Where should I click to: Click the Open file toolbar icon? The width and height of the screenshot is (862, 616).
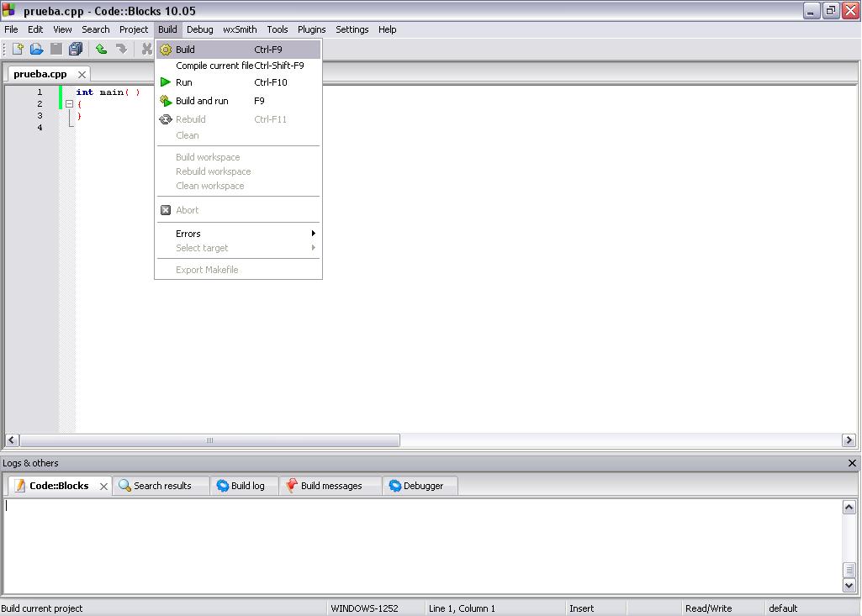[36, 49]
